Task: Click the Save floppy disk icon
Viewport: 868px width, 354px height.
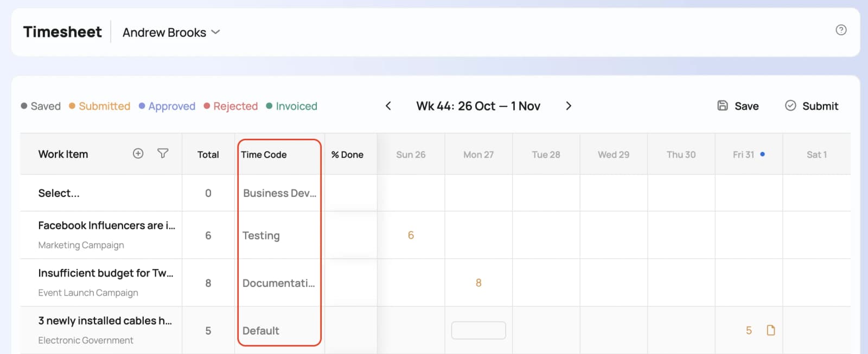Action: [723, 106]
